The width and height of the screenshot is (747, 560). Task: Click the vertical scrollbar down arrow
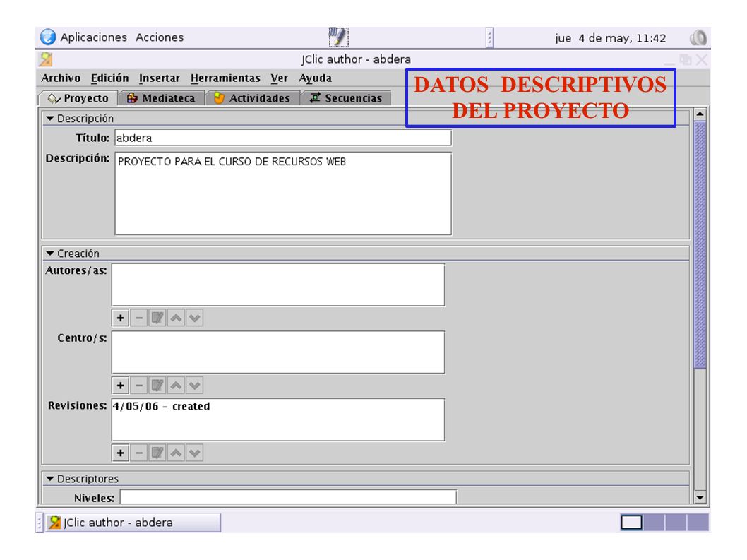click(x=700, y=498)
